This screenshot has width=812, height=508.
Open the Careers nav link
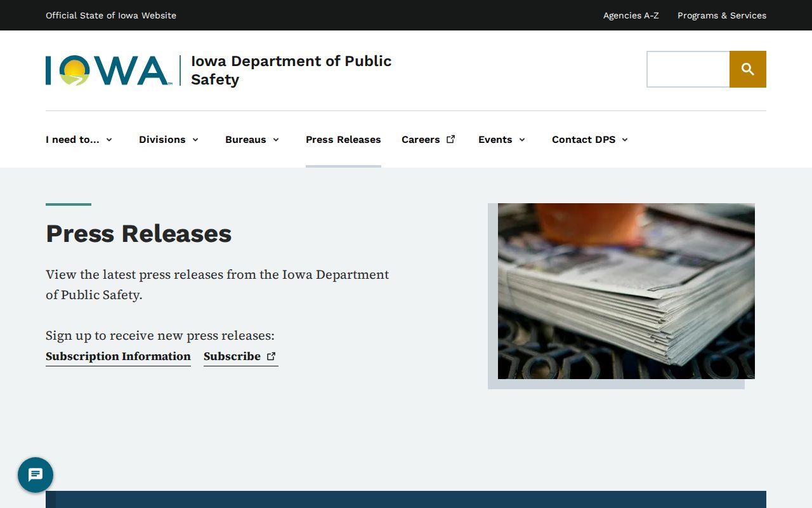428,140
